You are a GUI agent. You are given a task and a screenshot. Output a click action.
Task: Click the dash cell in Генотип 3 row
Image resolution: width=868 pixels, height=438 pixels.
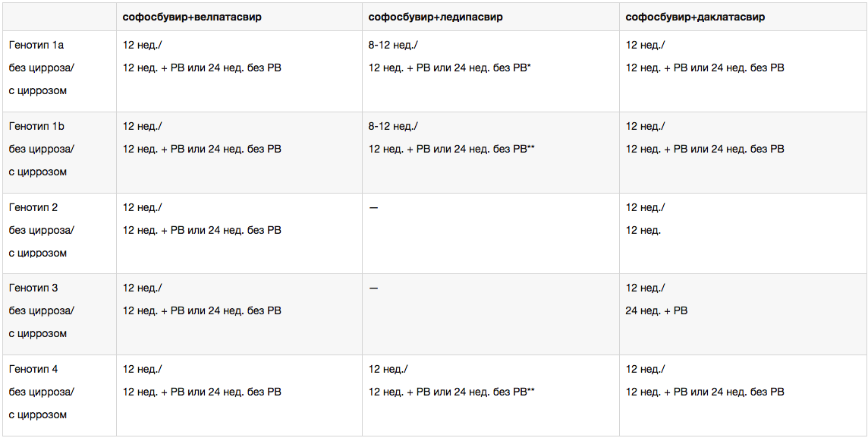(x=373, y=288)
